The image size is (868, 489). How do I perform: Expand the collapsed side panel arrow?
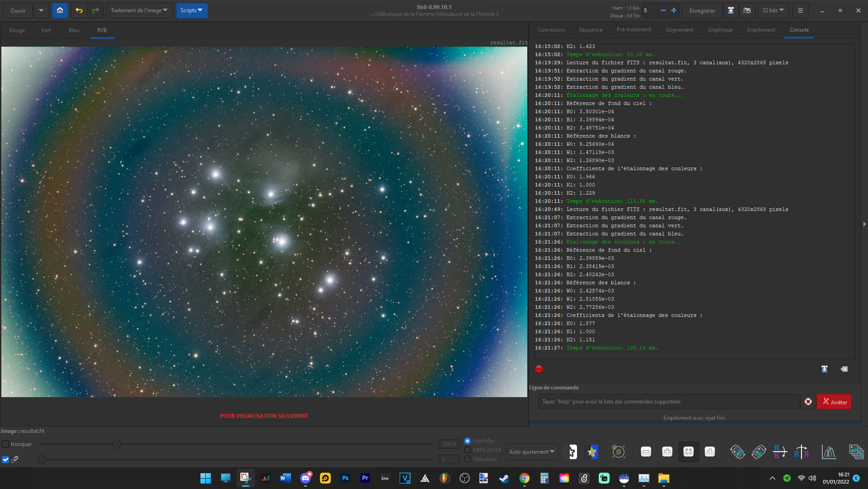tap(864, 224)
